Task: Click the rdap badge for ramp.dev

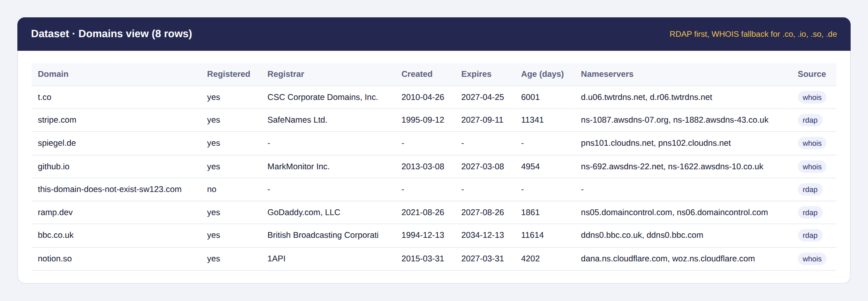Action: click(810, 213)
